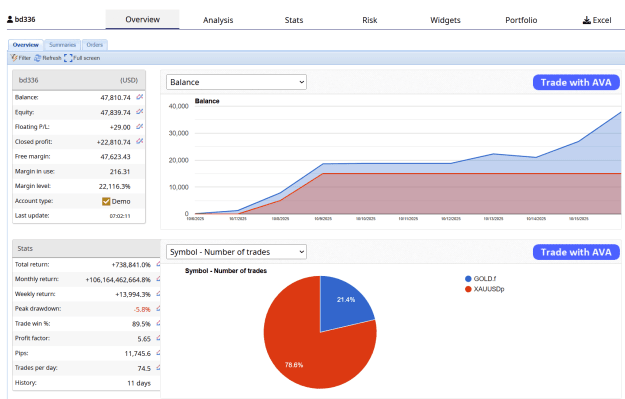Click the chart icon next to Balance
The width and height of the screenshot is (625, 399).
click(140, 97)
